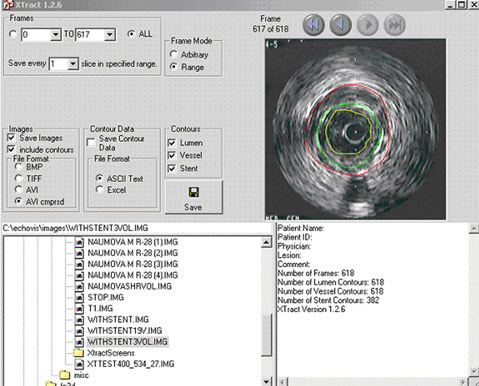Click the info panel scroll right arrow
479x386 pixels.
(464, 382)
